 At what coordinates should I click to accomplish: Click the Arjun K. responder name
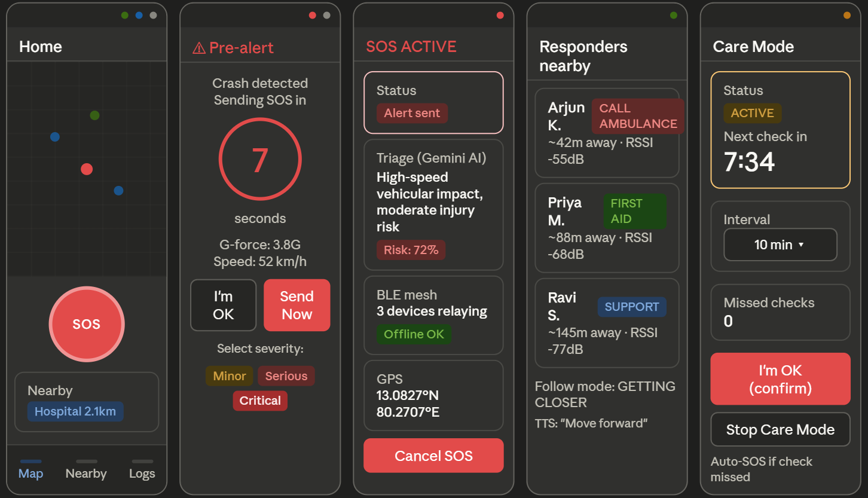tap(566, 117)
